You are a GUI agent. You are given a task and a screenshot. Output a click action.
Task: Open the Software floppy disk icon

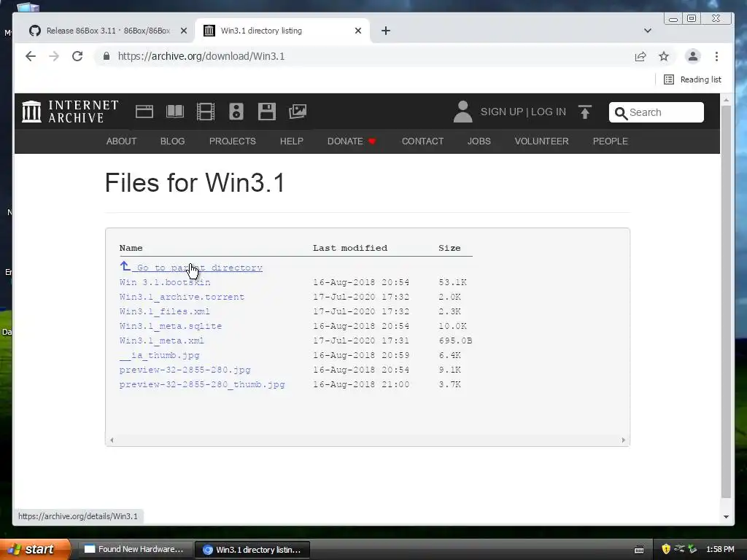click(267, 112)
